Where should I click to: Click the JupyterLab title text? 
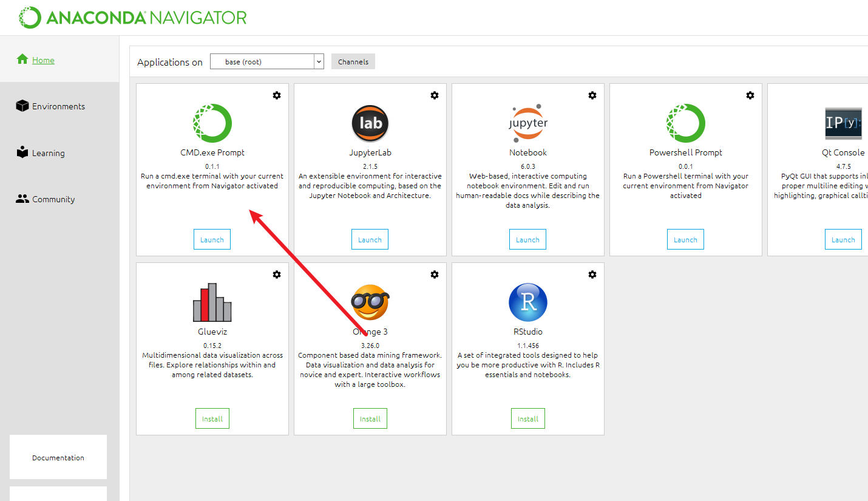370,152
